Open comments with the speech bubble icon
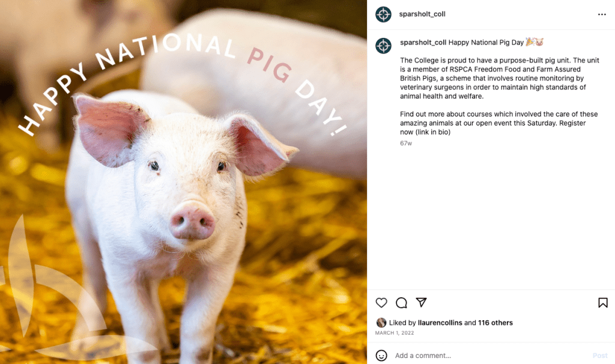This screenshot has width=615, height=364. 401,302
